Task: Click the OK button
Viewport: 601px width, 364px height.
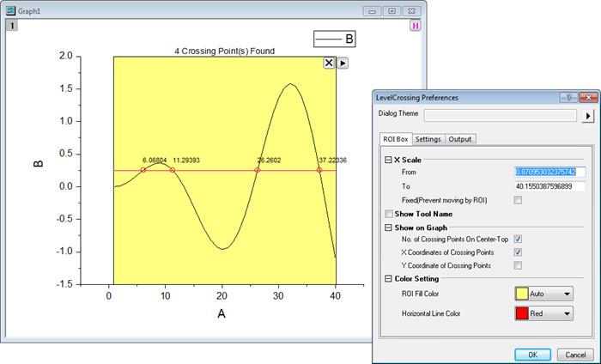Action: tap(533, 355)
